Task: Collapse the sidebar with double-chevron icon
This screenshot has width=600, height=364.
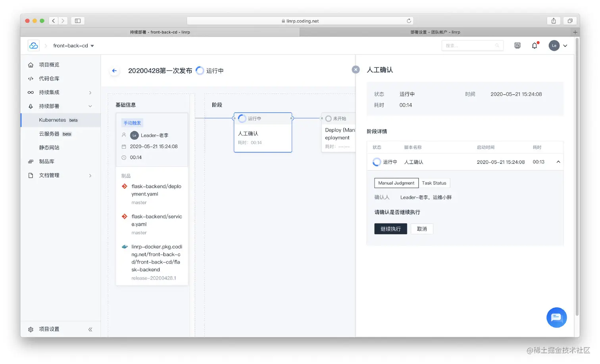Action: coord(90,329)
